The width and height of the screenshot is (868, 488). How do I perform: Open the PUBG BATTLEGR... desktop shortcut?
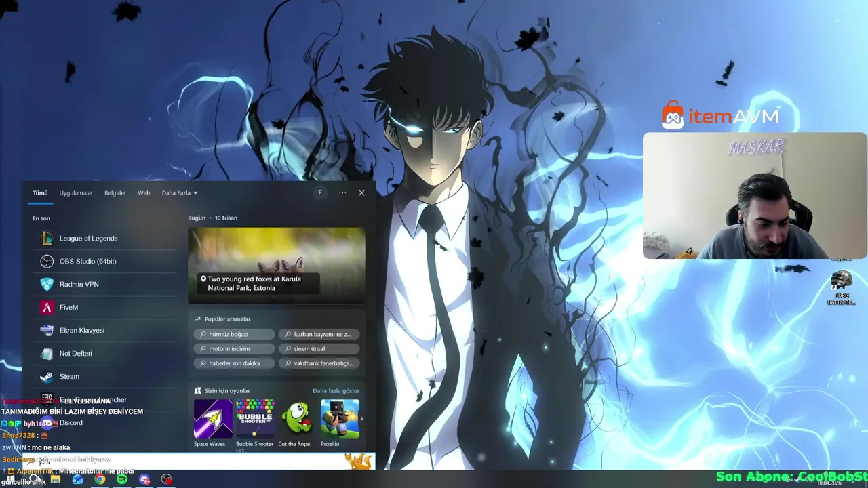842,288
